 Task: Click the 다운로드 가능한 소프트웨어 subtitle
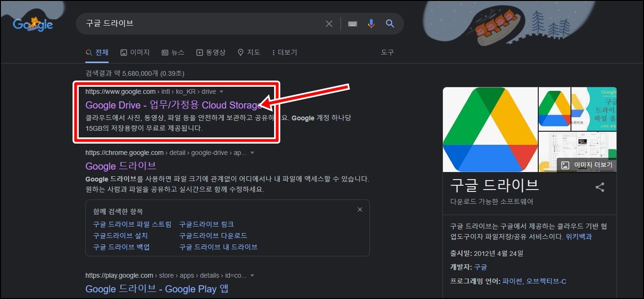[492, 201]
